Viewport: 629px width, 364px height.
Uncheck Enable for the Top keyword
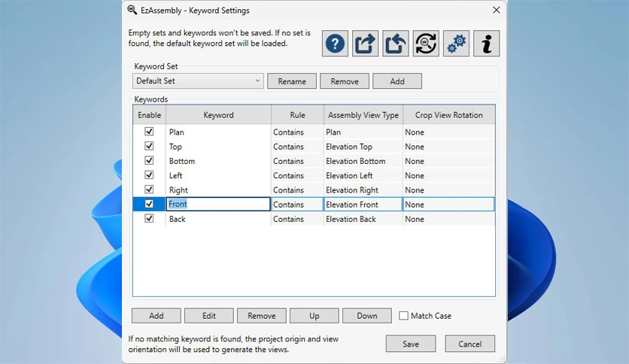click(149, 146)
